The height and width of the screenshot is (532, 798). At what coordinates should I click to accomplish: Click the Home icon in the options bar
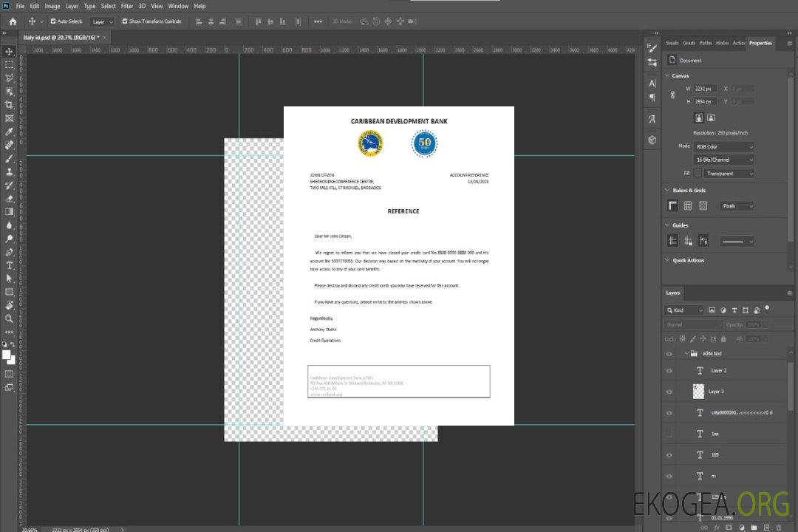click(x=13, y=21)
